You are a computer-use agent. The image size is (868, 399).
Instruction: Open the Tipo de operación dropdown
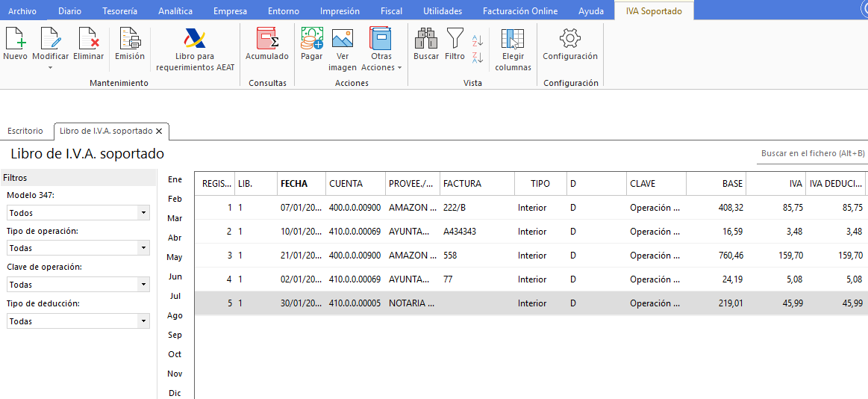(144, 248)
